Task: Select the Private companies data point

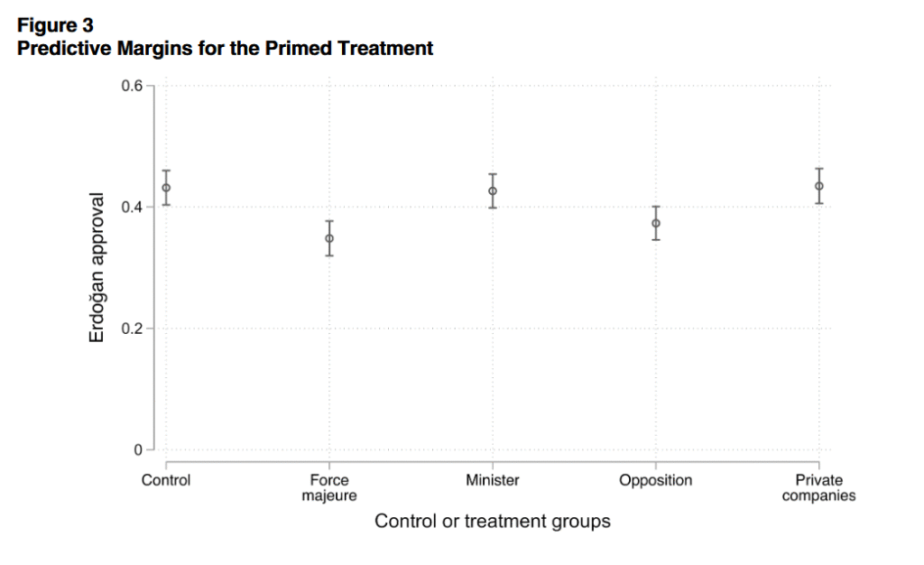Action: [819, 186]
